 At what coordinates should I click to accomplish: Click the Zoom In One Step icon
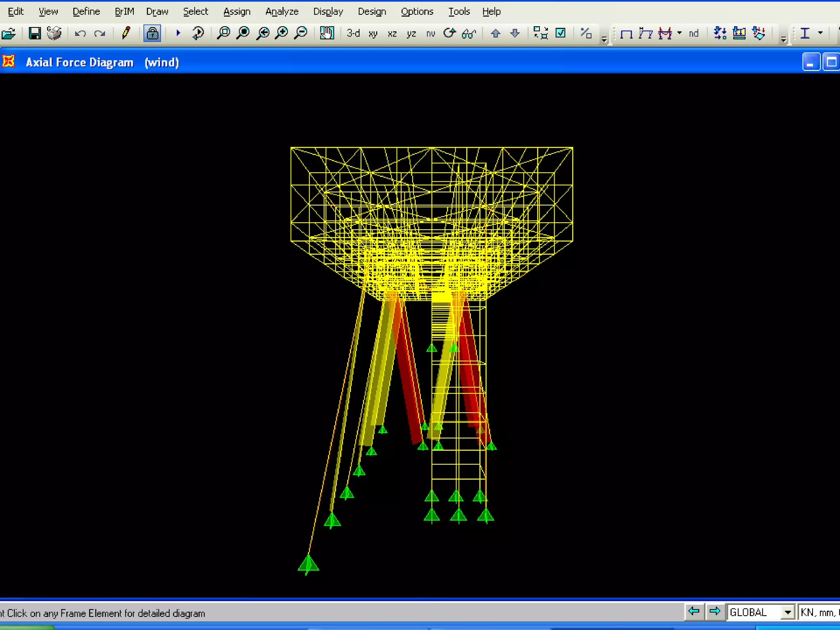(282, 33)
